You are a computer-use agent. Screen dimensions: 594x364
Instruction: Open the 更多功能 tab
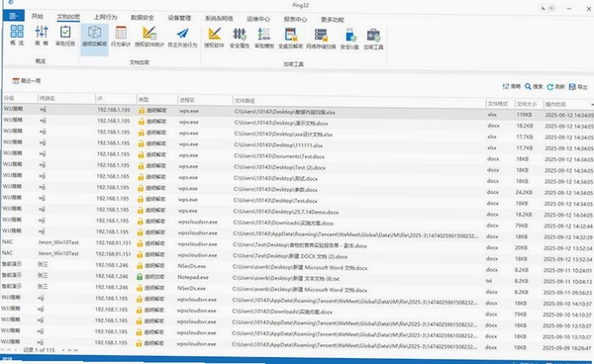pyautogui.click(x=333, y=20)
